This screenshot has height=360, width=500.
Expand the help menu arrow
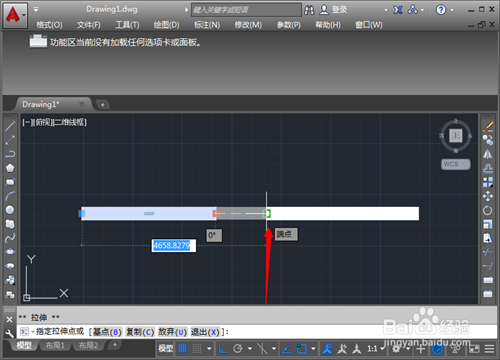pyautogui.click(x=452, y=10)
